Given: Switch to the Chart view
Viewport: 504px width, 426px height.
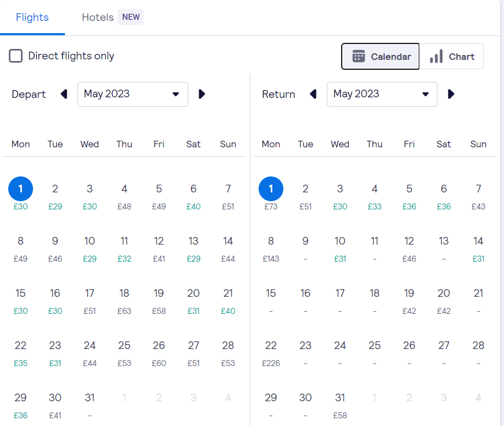Looking at the screenshot, I should [x=452, y=56].
